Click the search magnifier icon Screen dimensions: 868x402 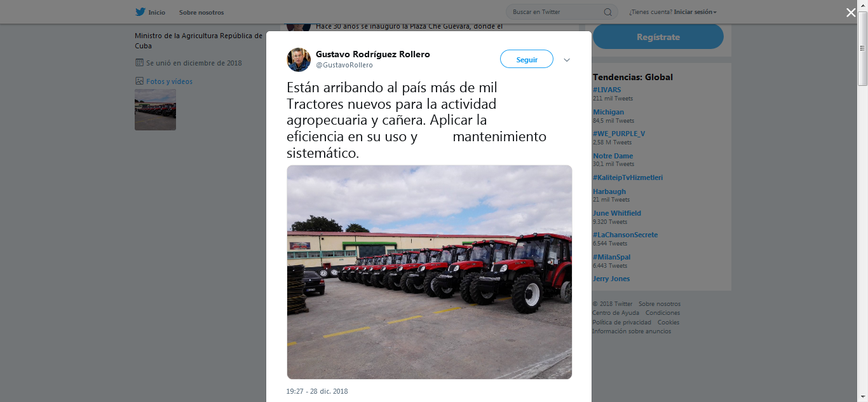tap(608, 12)
